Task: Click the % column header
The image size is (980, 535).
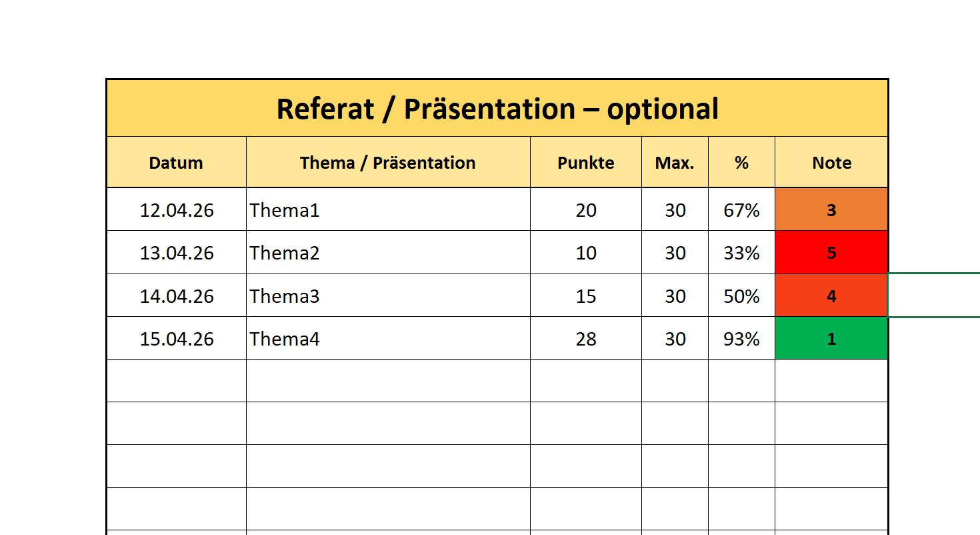Action: [x=741, y=162]
